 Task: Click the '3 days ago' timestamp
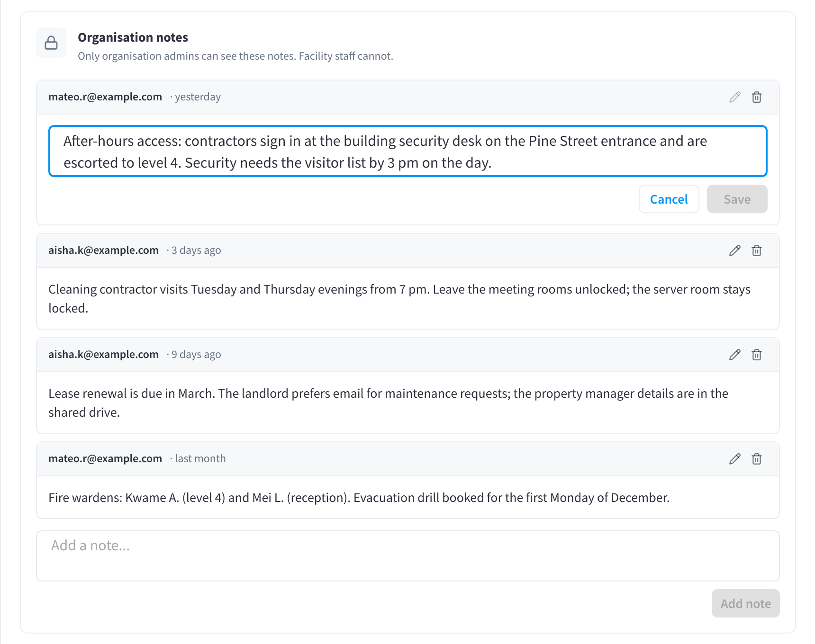pyautogui.click(x=196, y=250)
